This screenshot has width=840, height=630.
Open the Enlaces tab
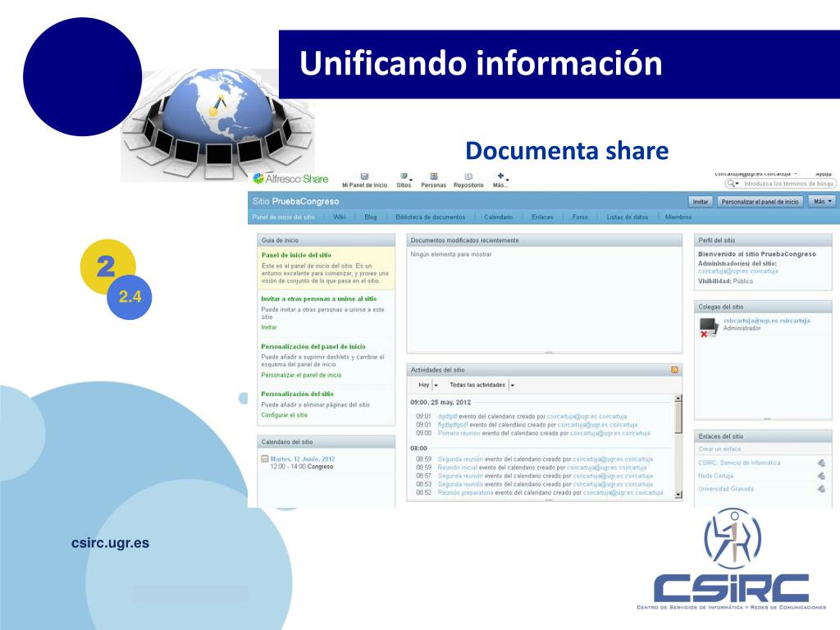(542, 217)
